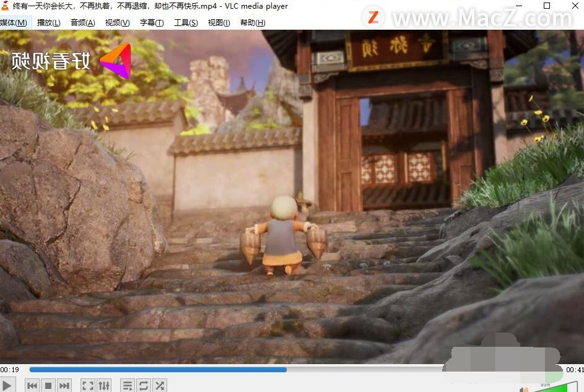The width and height of the screenshot is (584, 392).
Task: Open the 字幕(T) menu
Action: point(152,23)
